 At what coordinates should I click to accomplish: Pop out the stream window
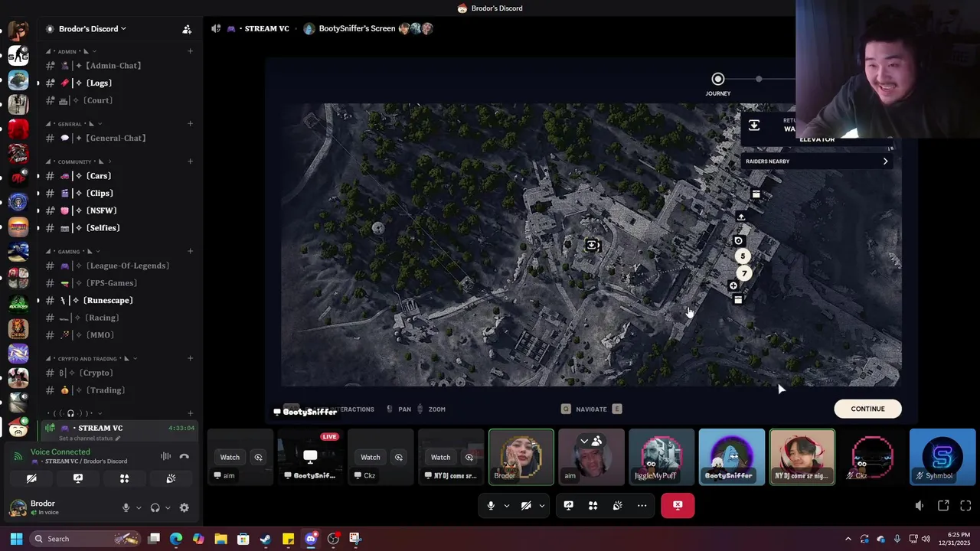(943, 505)
